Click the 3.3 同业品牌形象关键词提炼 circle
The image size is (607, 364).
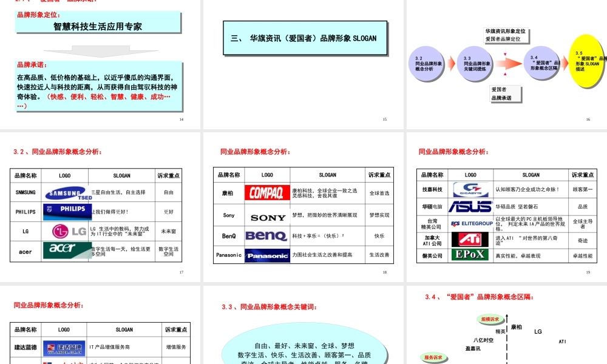475,64
